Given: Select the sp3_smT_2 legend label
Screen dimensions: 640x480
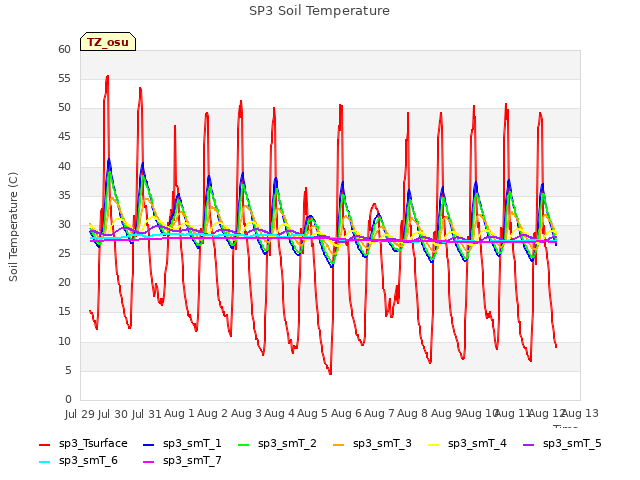Looking at the screenshot, I should pos(287,444).
